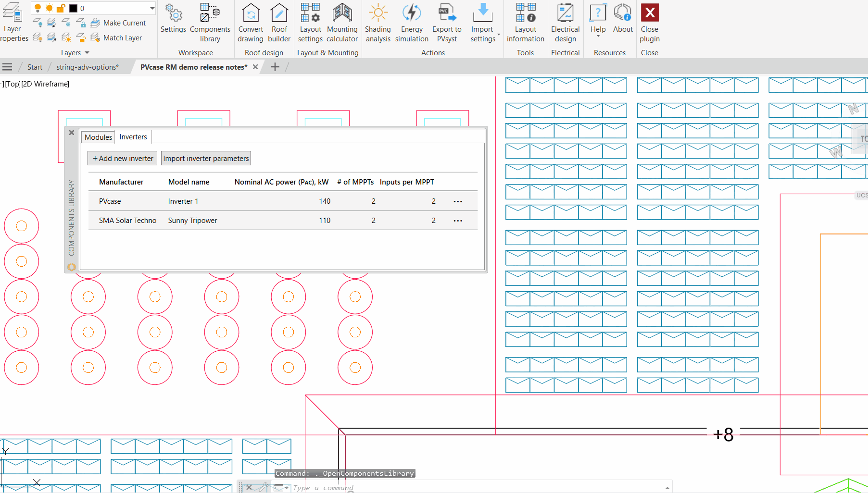Screen dimensions: 868x493
Task: Click Add new inverter button
Action: click(x=123, y=159)
